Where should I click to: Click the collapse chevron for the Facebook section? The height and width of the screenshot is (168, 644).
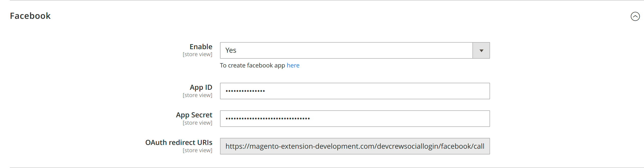[636, 16]
